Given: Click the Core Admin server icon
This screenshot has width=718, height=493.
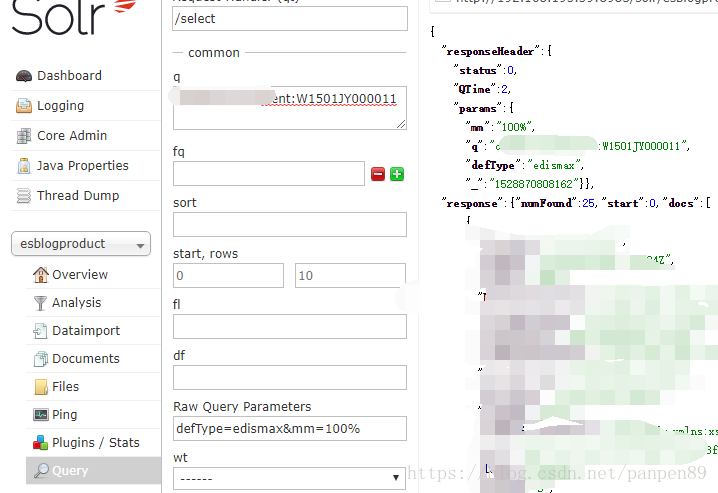Looking at the screenshot, I should coord(24,136).
